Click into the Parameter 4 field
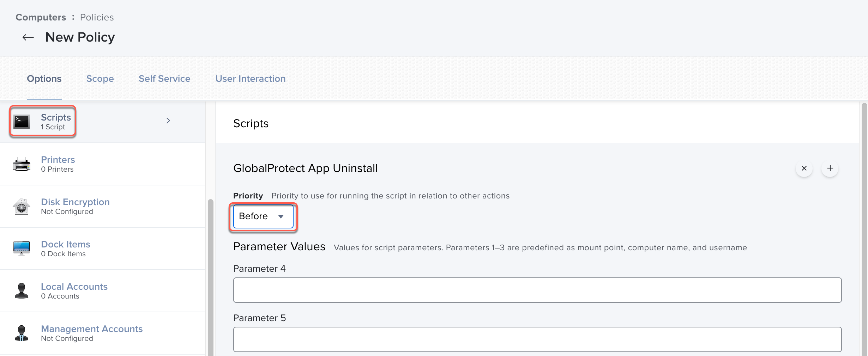This screenshot has height=356, width=868. [x=537, y=290]
